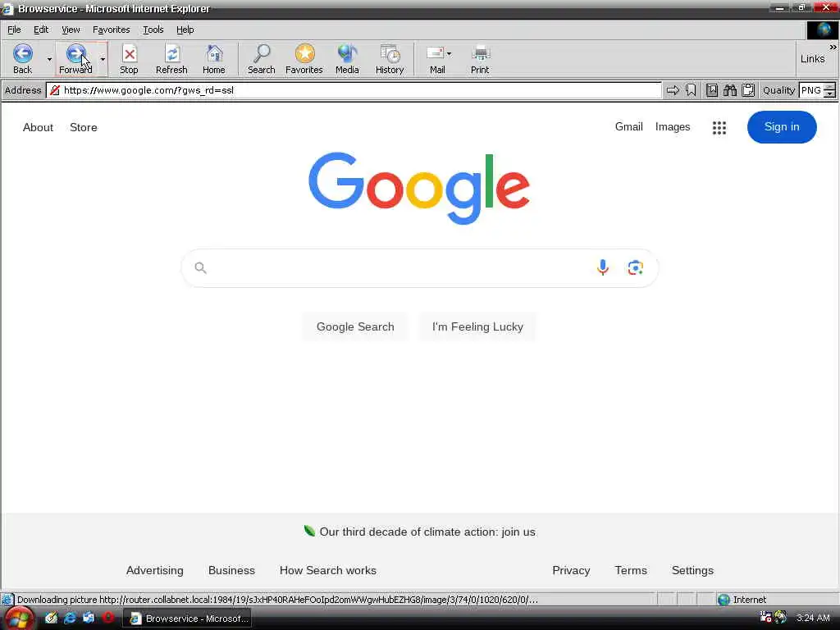
Task: Open How Search works footer link
Action: click(x=328, y=571)
